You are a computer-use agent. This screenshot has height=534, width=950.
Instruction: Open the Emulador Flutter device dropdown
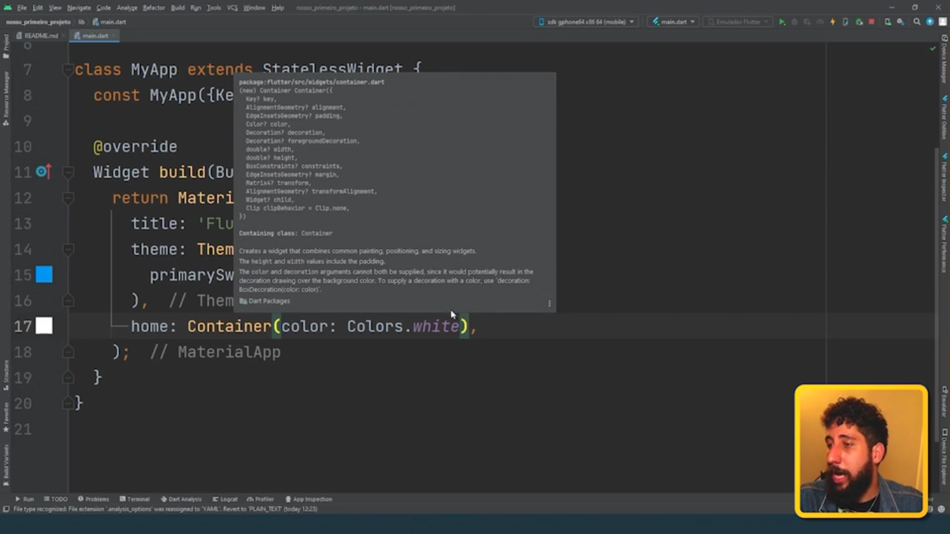(x=738, y=22)
